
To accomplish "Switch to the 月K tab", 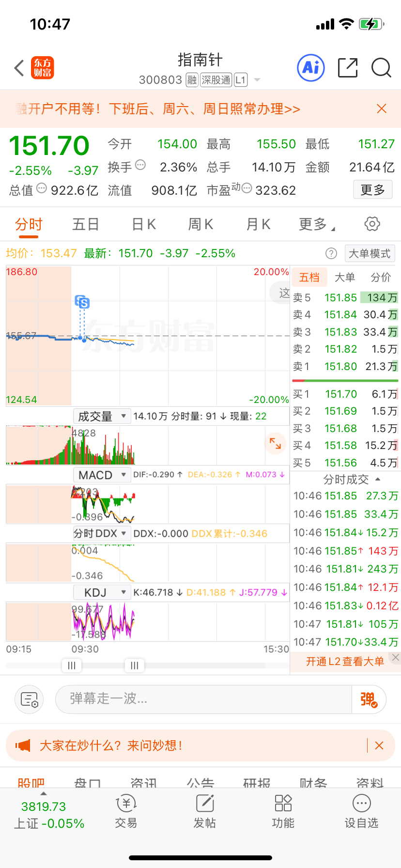I will pos(258,224).
